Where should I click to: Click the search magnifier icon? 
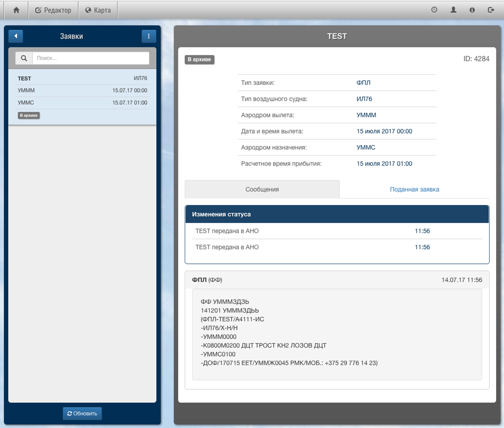pyautogui.click(x=24, y=58)
